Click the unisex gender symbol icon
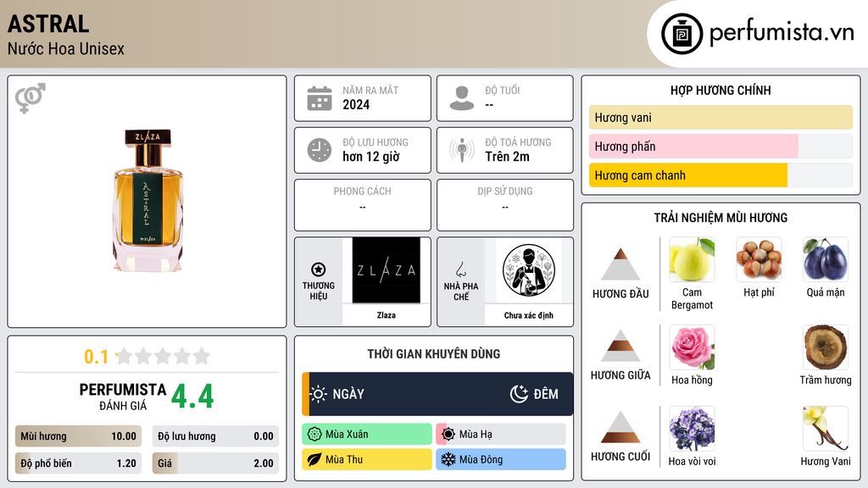 click(31, 98)
